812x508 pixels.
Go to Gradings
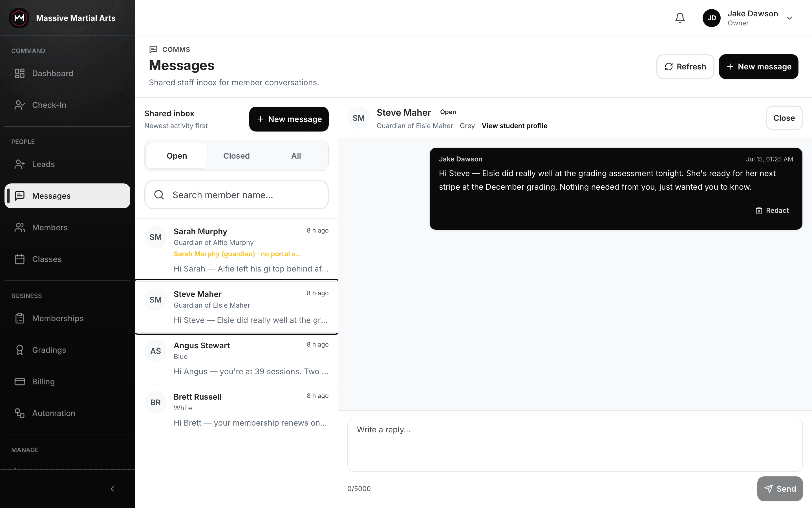click(67, 350)
